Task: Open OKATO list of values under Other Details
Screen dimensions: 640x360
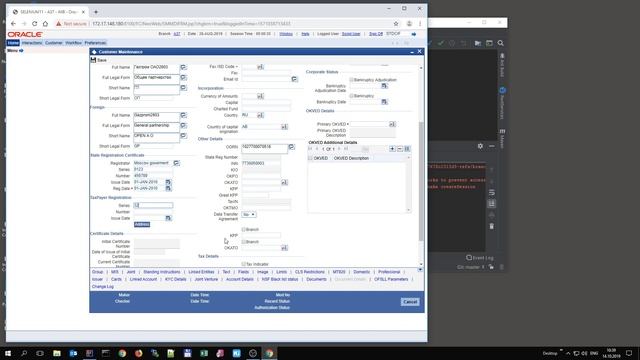Action: pos(284,182)
